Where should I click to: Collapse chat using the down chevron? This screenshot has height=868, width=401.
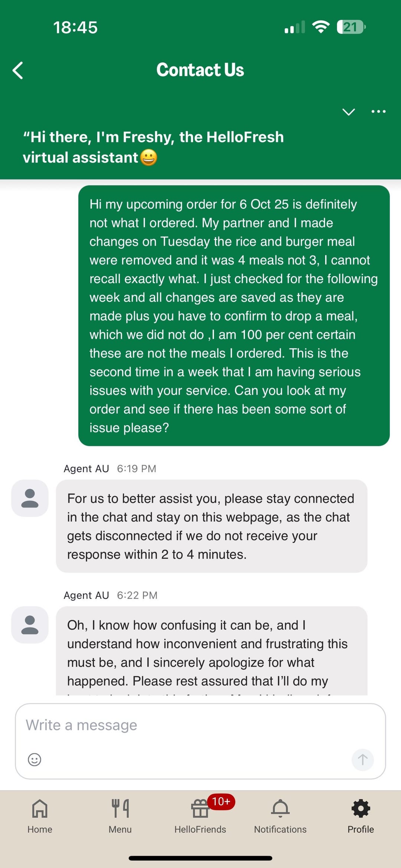pos(348,112)
